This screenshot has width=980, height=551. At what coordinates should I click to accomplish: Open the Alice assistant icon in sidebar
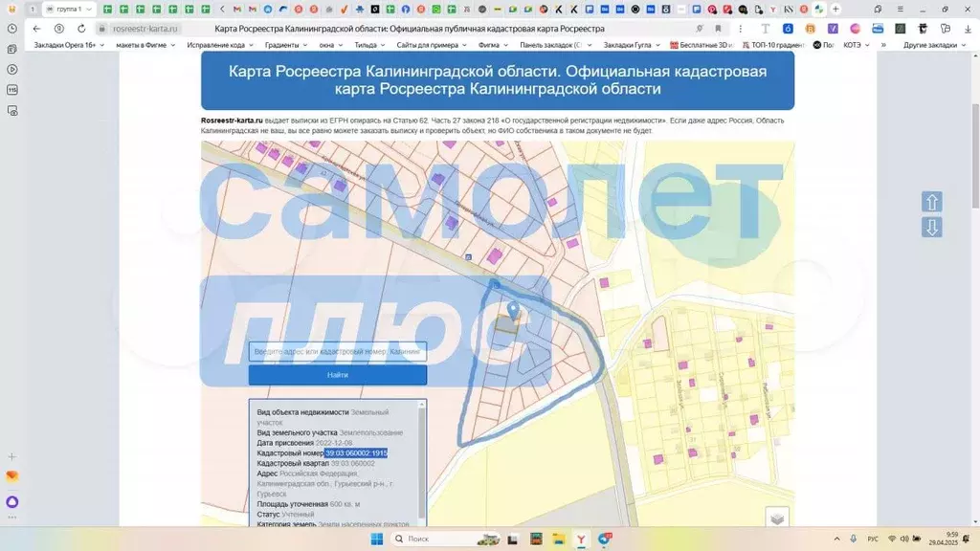[x=11, y=501]
